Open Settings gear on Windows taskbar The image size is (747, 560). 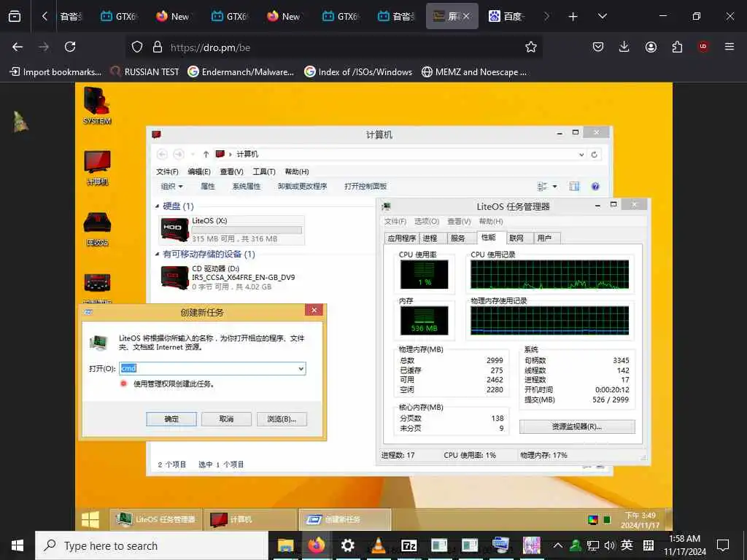(x=348, y=545)
